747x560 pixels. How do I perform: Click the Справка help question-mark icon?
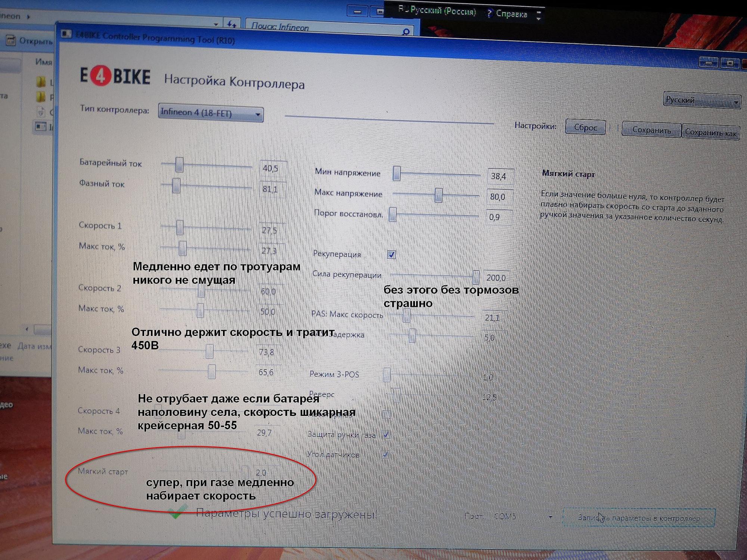(489, 13)
